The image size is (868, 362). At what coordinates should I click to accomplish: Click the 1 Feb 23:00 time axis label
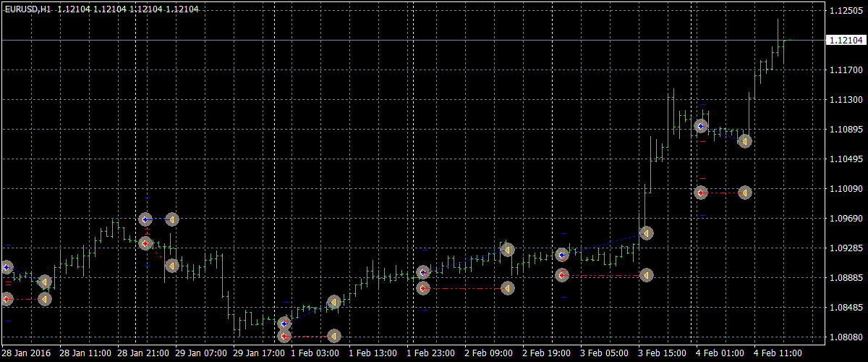[431, 353]
